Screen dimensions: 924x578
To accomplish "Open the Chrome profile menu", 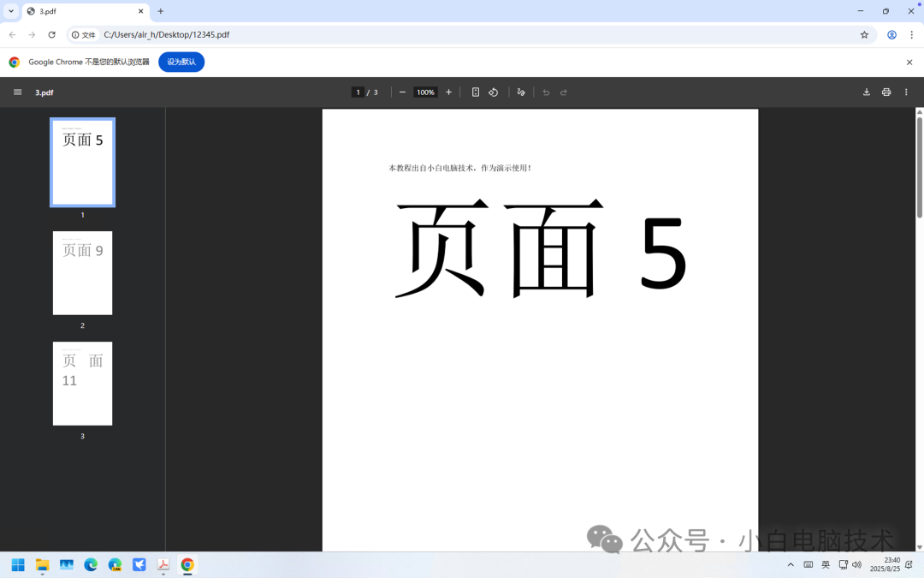I will pos(890,35).
